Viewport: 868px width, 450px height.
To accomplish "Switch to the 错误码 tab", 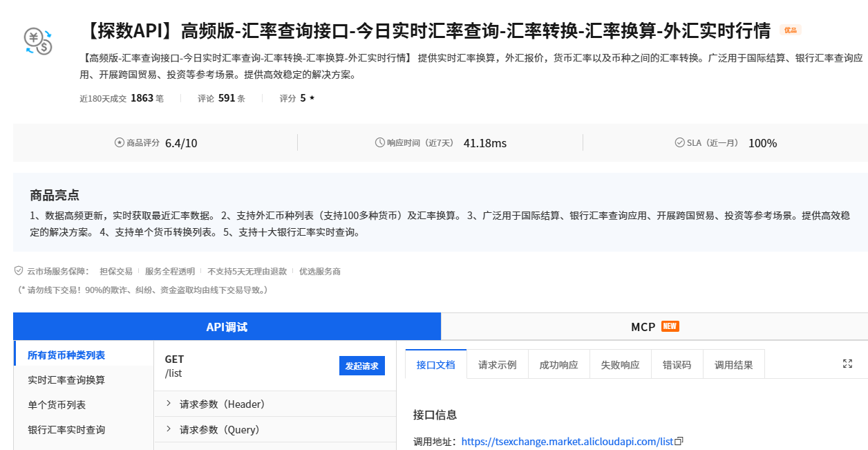I will coord(677,364).
